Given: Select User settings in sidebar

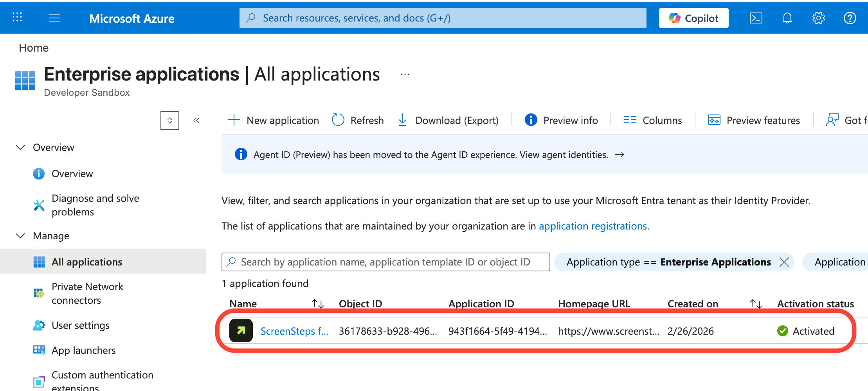Looking at the screenshot, I should click(81, 325).
